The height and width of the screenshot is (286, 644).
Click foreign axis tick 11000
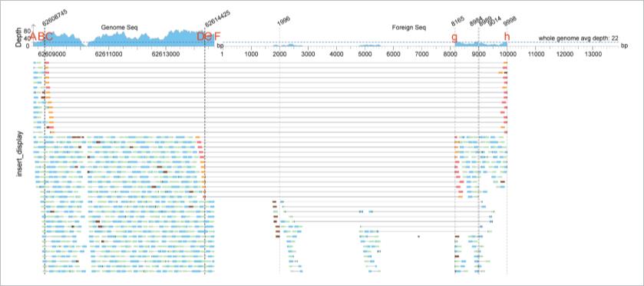click(x=536, y=54)
